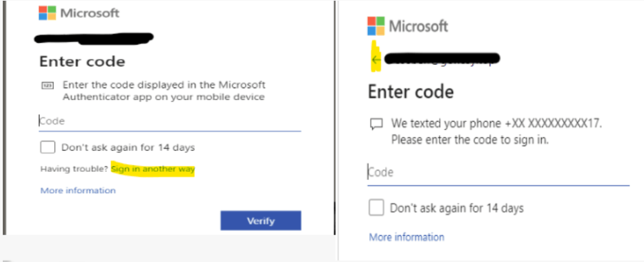The height and width of the screenshot is (262, 644).
Task: Click the 123 authenticator code icon
Action: tap(46, 85)
